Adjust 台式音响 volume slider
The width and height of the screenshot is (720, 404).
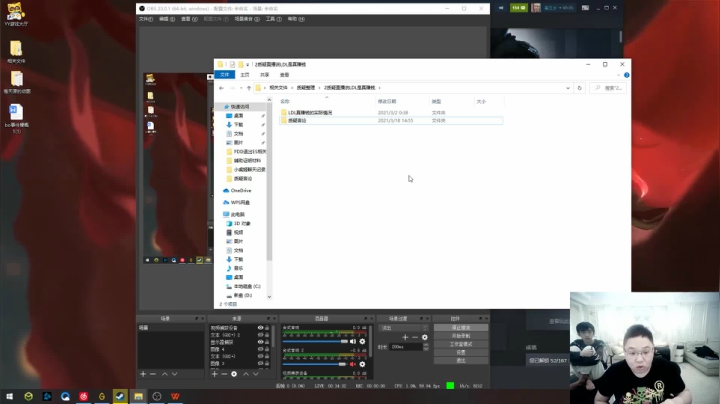[x=315, y=342]
